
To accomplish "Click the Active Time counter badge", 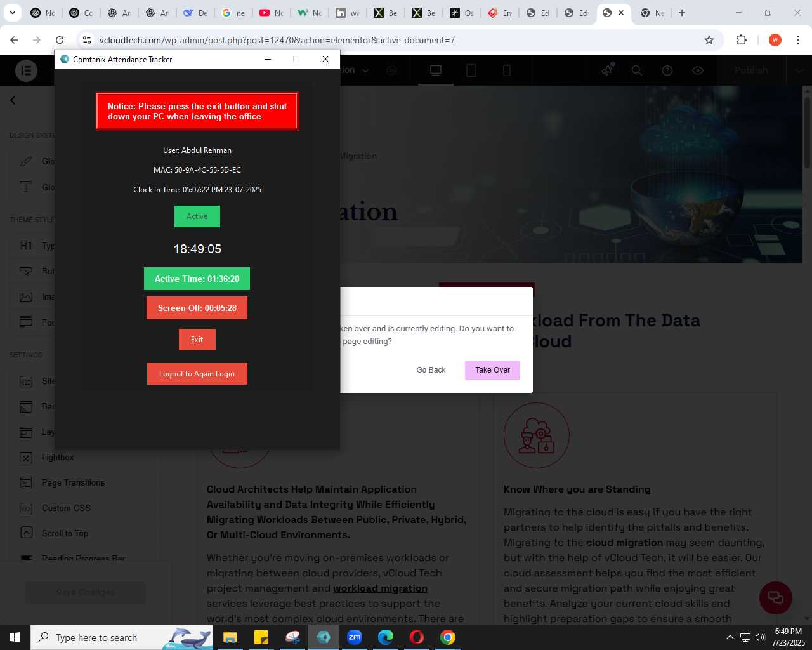I will [x=197, y=279].
